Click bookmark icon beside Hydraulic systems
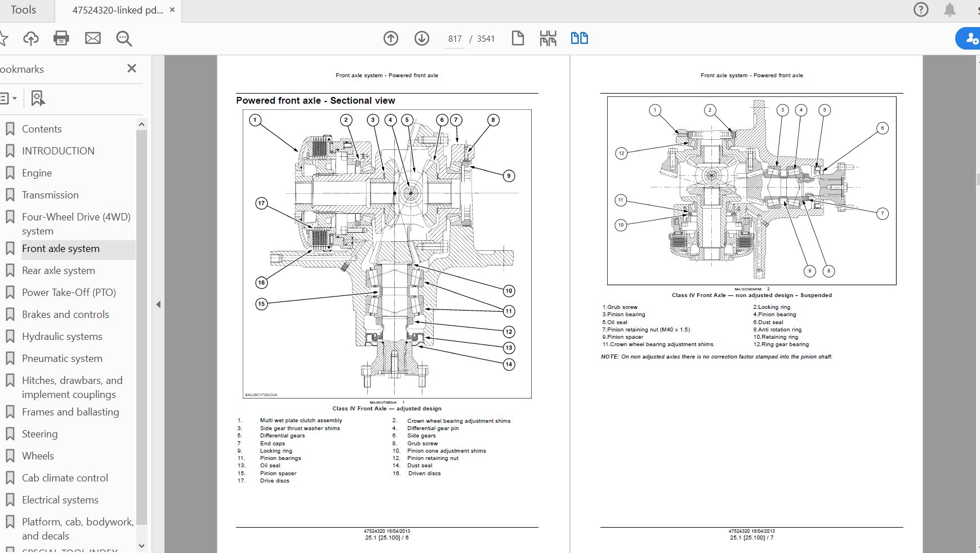Image resolution: width=980 pixels, height=553 pixels. pos(10,337)
